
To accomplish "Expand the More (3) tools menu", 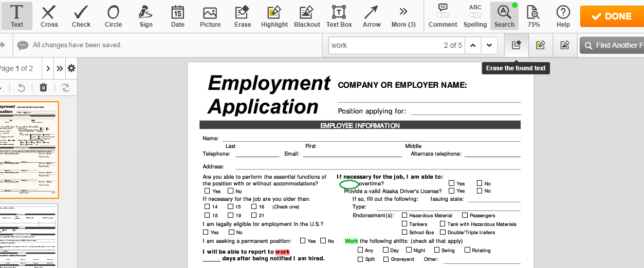I will click(403, 16).
